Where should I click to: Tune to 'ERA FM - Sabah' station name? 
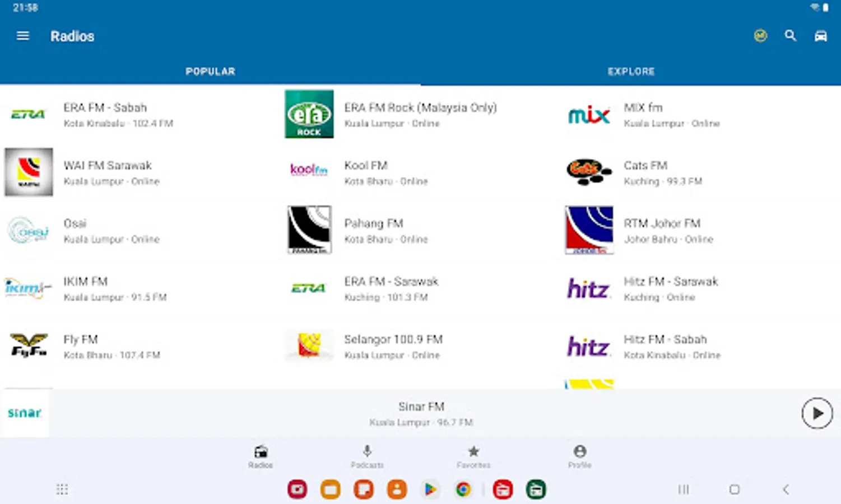[x=105, y=108]
